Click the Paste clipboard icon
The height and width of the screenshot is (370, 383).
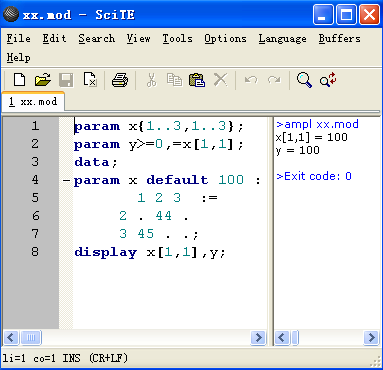point(197,80)
